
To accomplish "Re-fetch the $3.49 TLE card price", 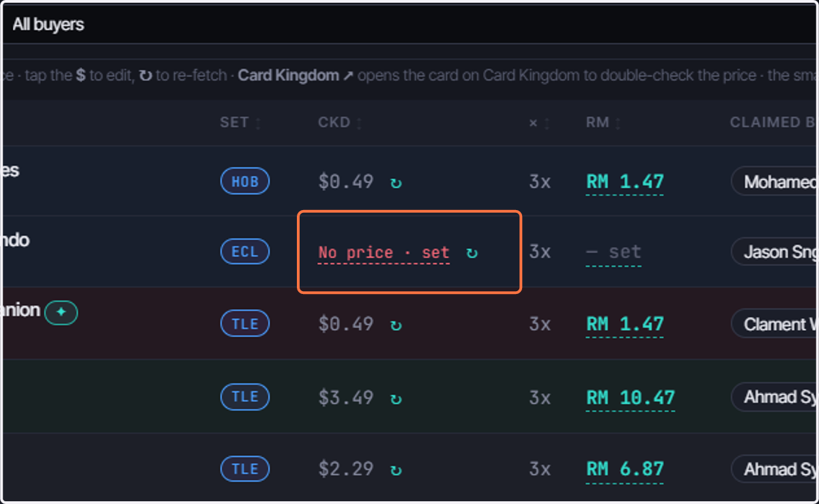I will click(396, 398).
